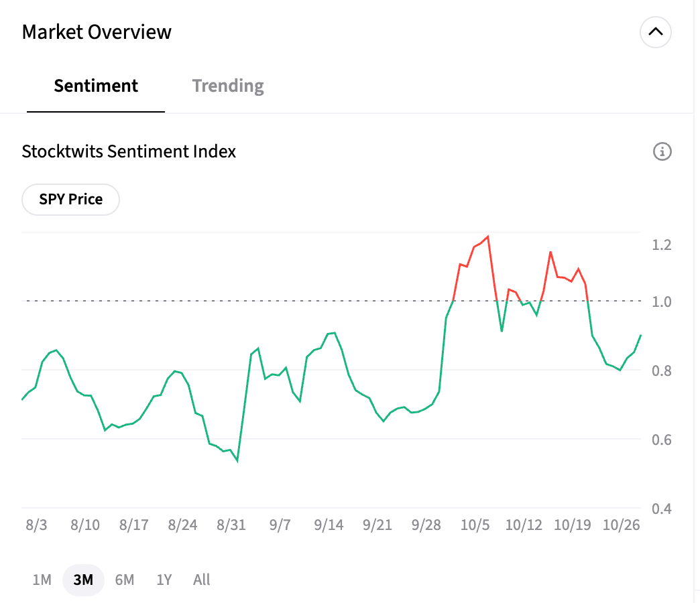
Task: Click the sentiment peak near 10/5
Action: [487, 237]
